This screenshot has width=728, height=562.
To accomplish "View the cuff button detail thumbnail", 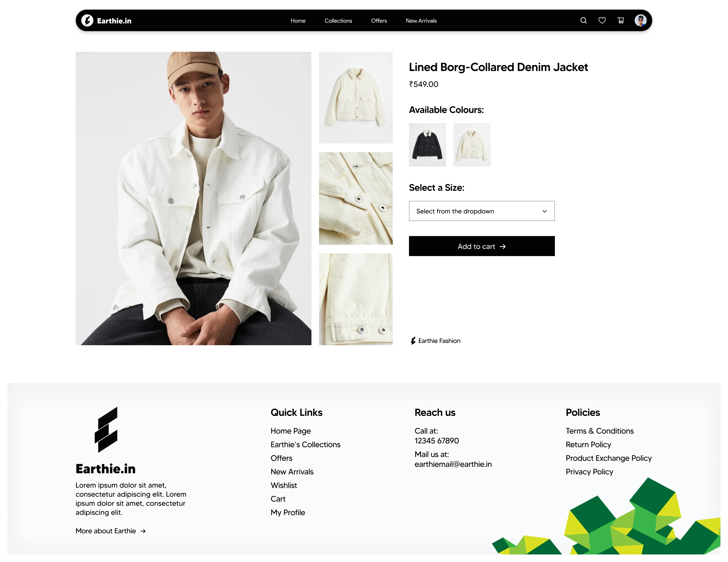I will coord(355,198).
